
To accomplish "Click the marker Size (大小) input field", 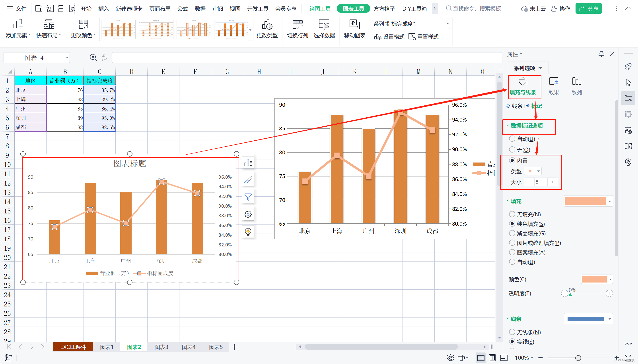I will click(x=541, y=182).
